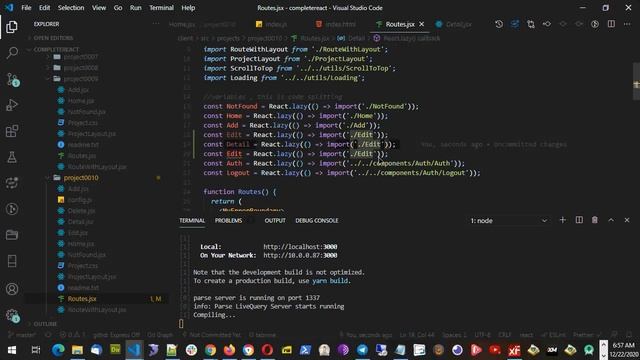The width and height of the screenshot is (640, 360).
Task: Open the Search view in activity bar
Action: pos(12,53)
